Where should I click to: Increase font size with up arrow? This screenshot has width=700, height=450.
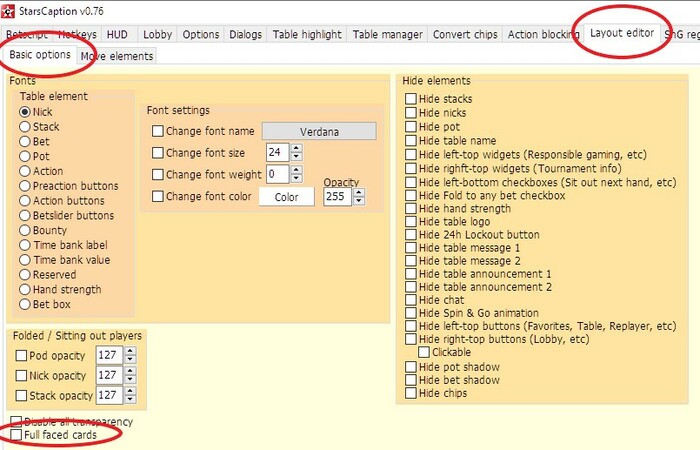(x=296, y=148)
